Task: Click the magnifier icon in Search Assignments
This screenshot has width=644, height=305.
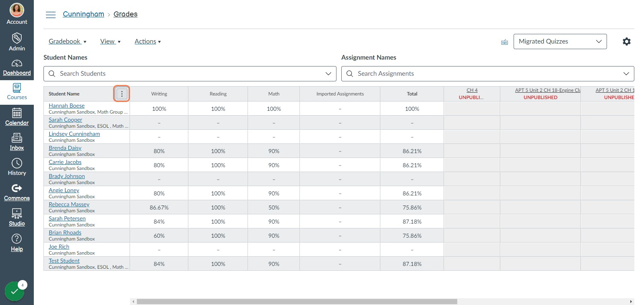Action: (x=350, y=74)
